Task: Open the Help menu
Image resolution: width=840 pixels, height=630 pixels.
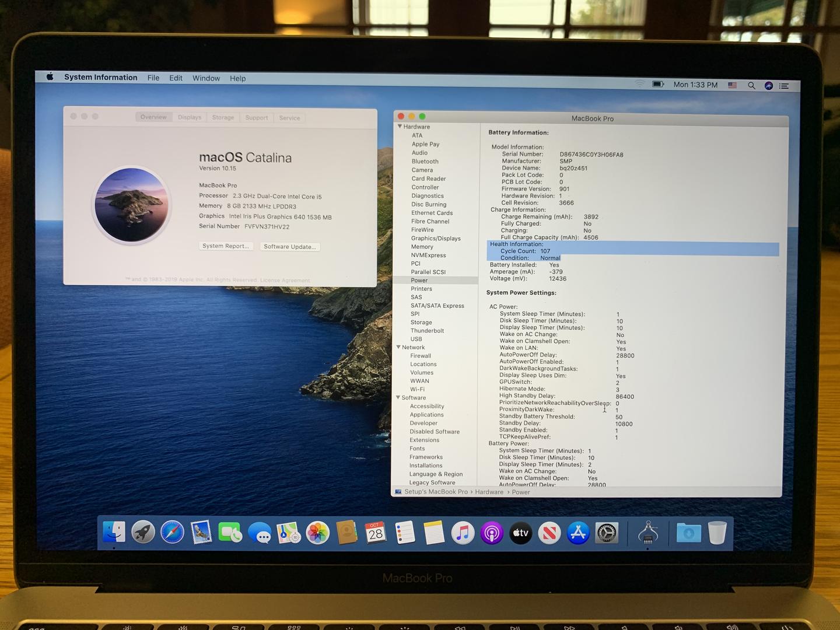Action: 238,78
